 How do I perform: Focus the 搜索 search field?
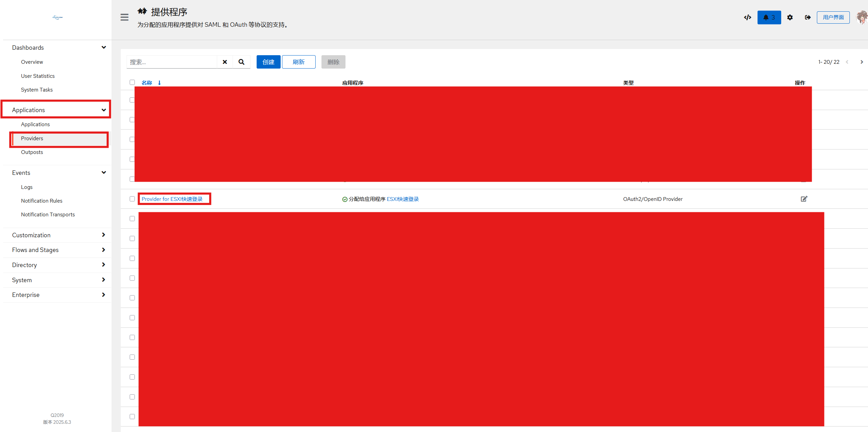pyautogui.click(x=172, y=62)
